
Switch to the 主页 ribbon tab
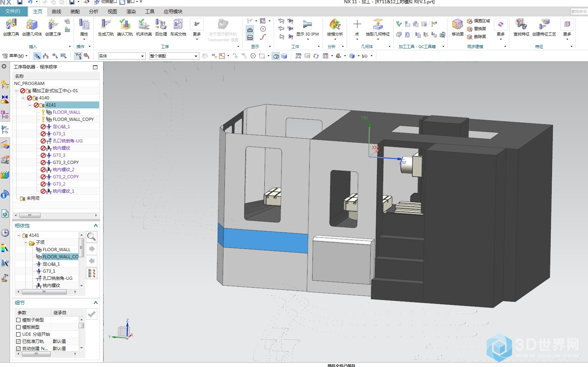tap(38, 11)
